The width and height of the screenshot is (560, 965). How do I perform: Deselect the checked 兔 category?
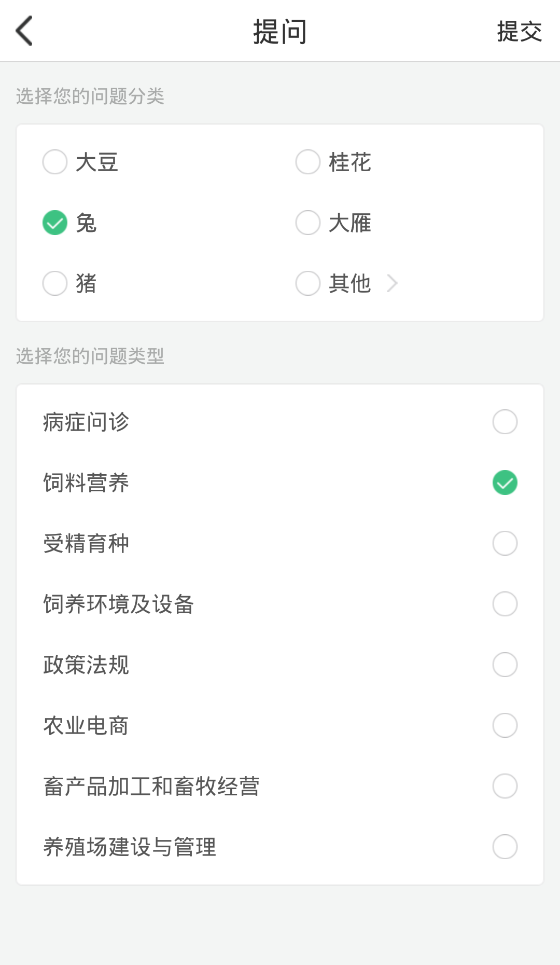55,223
